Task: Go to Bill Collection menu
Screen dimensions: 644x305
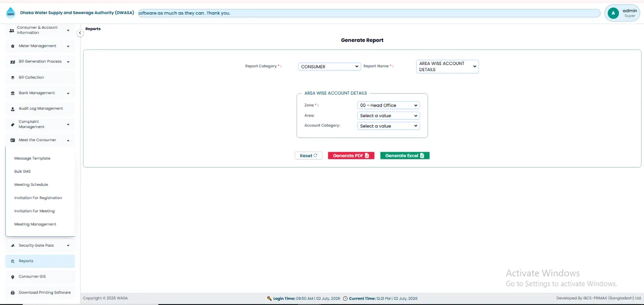Action: pos(40,77)
